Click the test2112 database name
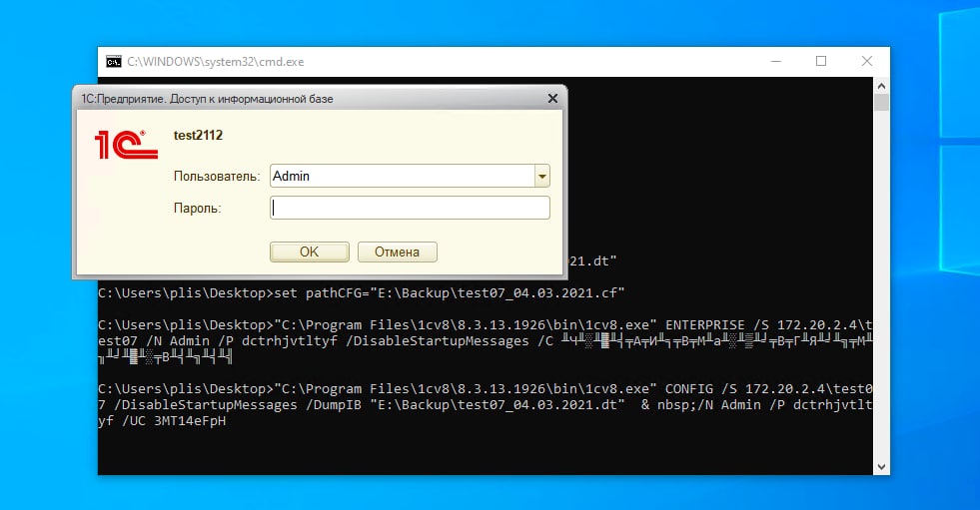Viewport: 980px width, 510px height. coord(198,136)
